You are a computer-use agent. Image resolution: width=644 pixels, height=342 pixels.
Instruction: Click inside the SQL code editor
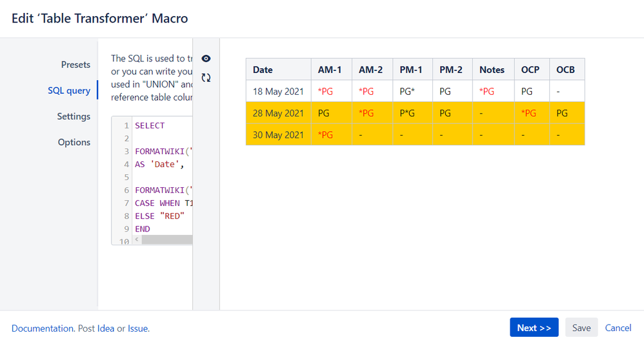[x=163, y=177]
